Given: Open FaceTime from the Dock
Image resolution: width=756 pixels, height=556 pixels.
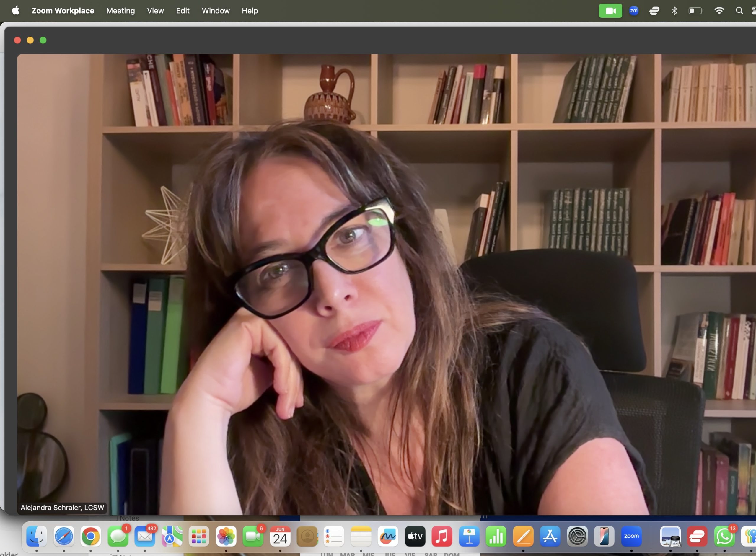Looking at the screenshot, I should coord(253,536).
